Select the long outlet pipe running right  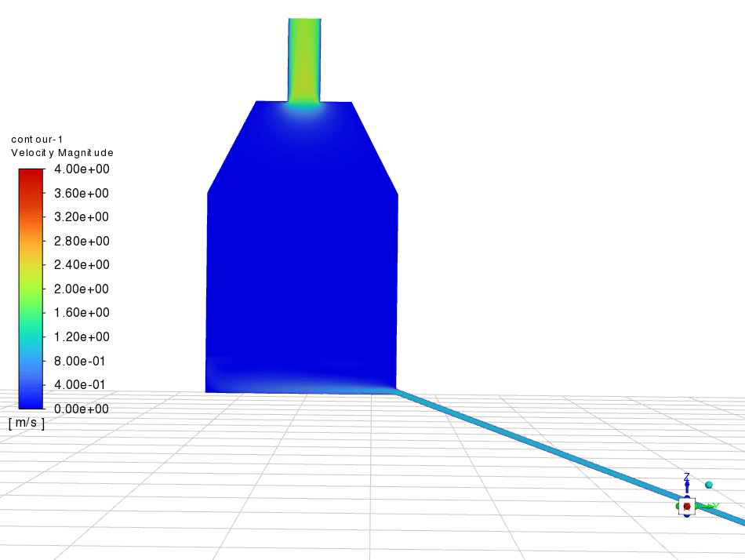[549, 454]
